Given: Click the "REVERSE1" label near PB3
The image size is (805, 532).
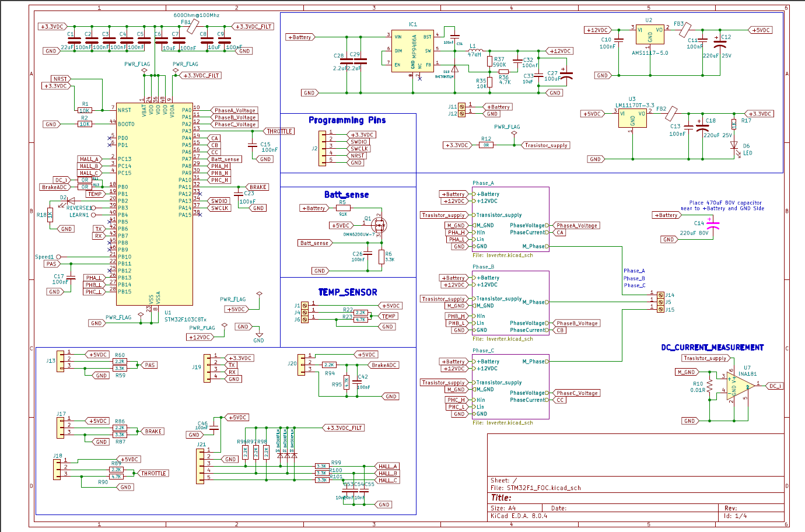Looking at the screenshot, I should tap(78, 208).
